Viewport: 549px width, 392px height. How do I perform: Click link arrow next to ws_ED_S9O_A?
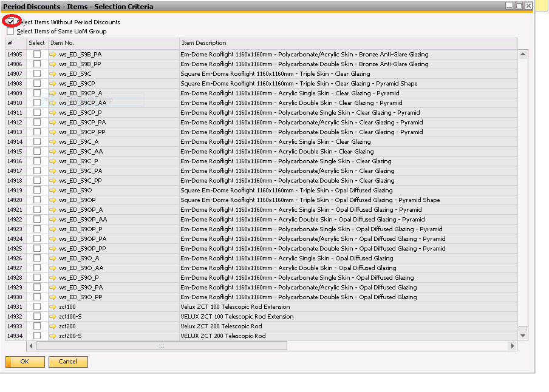pos(52,259)
